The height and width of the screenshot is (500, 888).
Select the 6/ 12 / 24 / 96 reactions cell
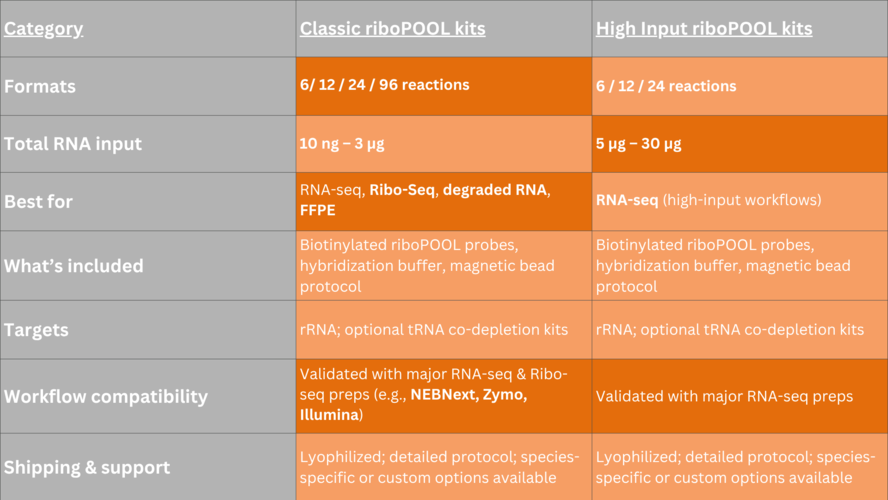point(444,86)
